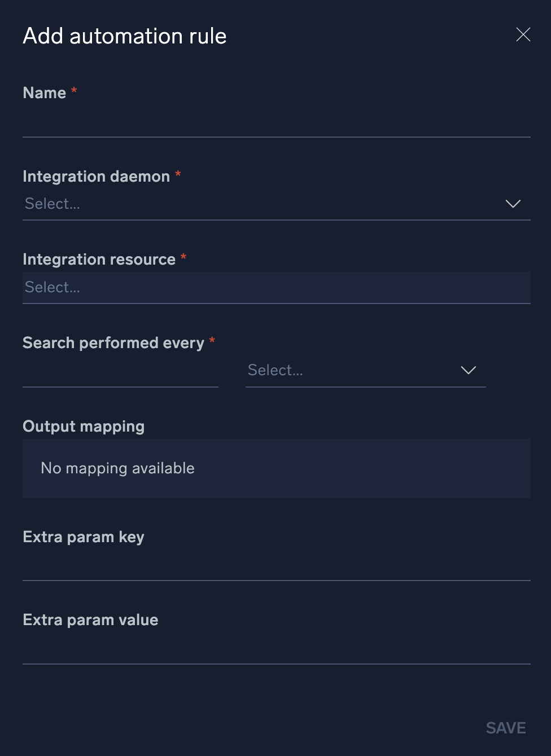The image size is (551, 756).
Task: Click the Extra param value label
Action: (90, 620)
